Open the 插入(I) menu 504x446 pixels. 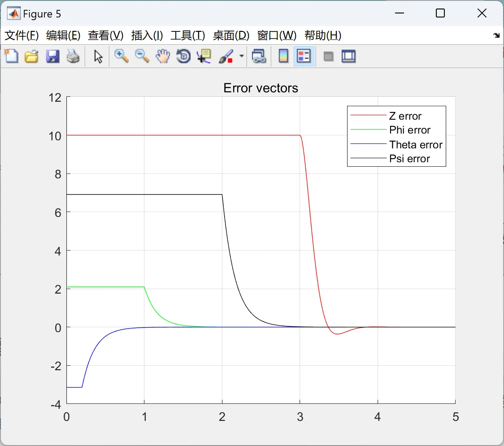147,35
